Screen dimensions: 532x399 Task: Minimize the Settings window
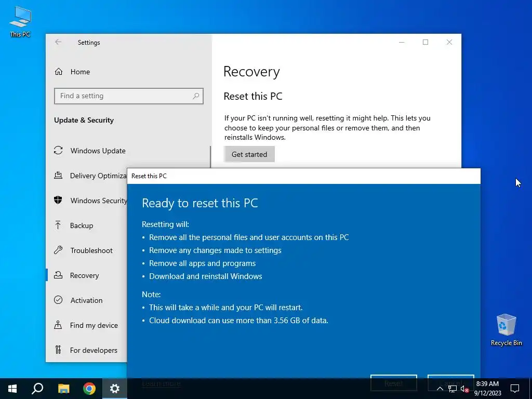tap(402, 42)
